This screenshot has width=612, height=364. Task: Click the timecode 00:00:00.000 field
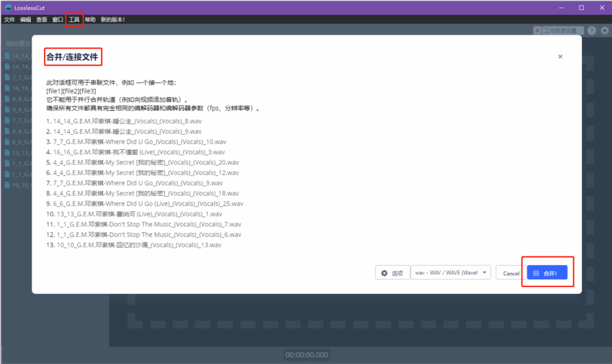coord(307,354)
